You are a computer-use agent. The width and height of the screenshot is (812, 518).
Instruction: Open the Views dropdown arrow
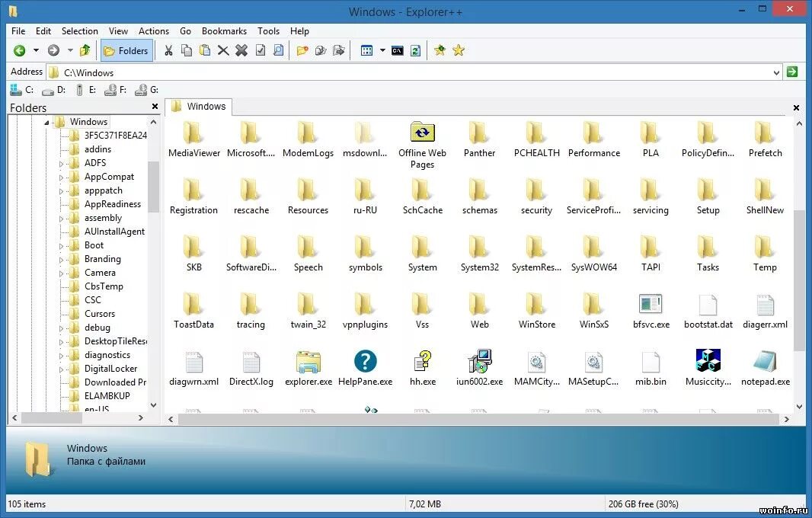tap(382, 50)
